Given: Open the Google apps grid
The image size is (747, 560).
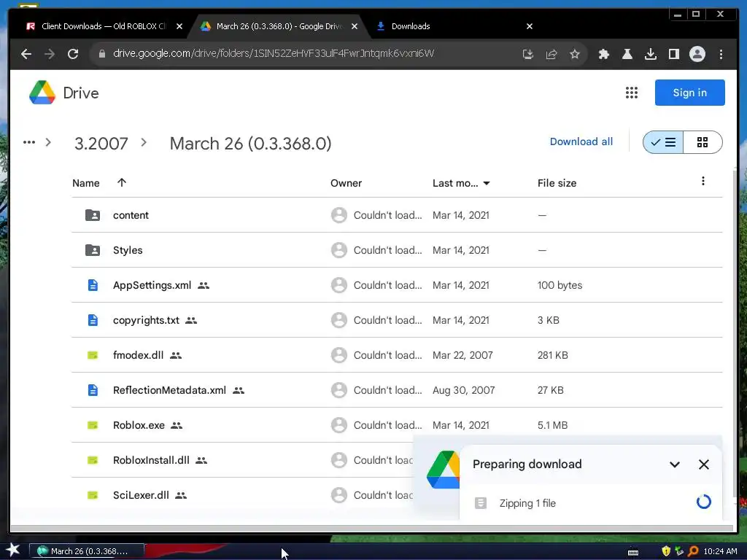Looking at the screenshot, I should 631,93.
